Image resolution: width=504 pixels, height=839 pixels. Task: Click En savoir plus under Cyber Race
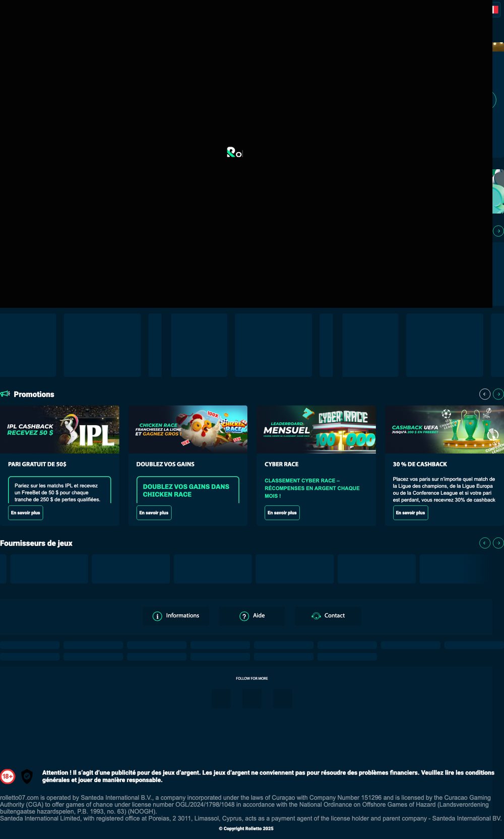(282, 512)
